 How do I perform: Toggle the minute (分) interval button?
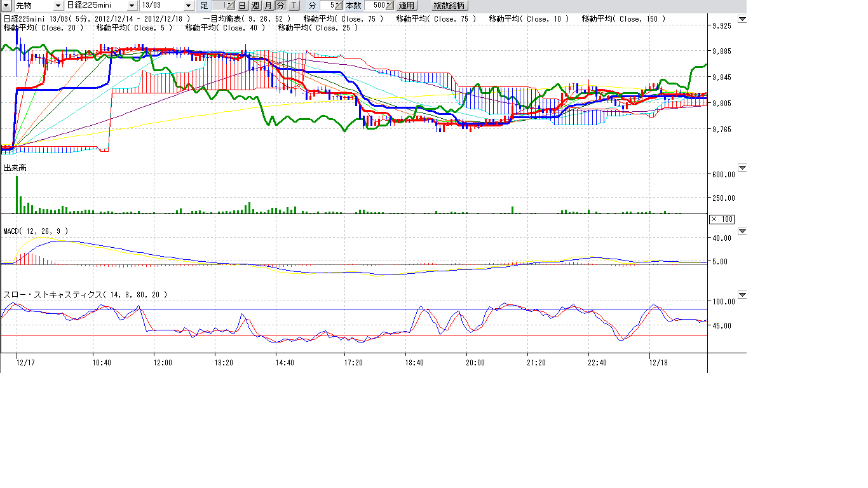point(280,6)
